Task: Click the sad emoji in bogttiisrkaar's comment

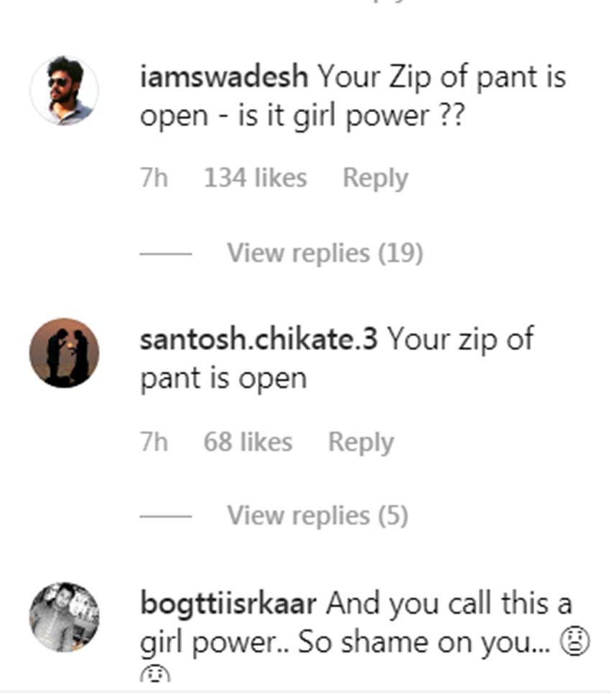Action: click(574, 642)
